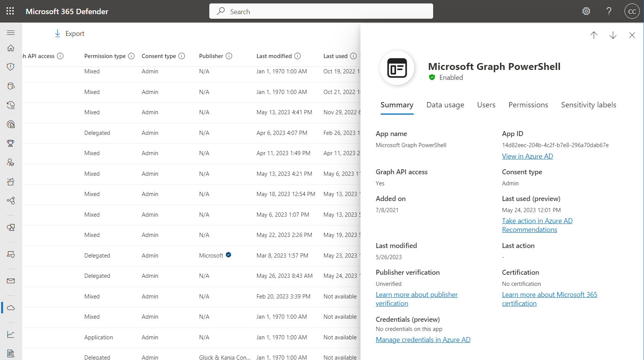This screenshot has width=644, height=360.
Task: Select row modified Mar 8, 2023 1:57 PM
Action: click(x=191, y=256)
